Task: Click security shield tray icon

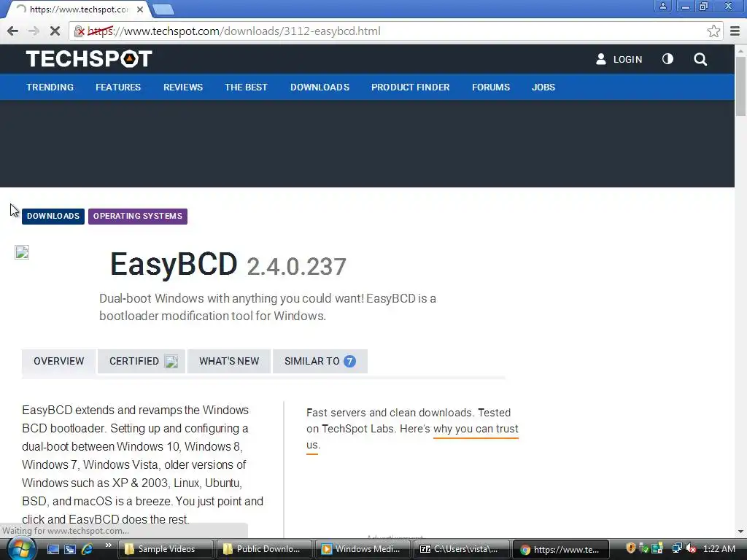Action: (631, 548)
